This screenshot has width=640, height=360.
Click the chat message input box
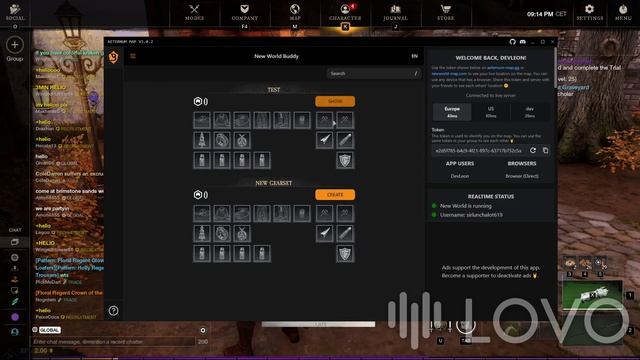click(x=114, y=342)
